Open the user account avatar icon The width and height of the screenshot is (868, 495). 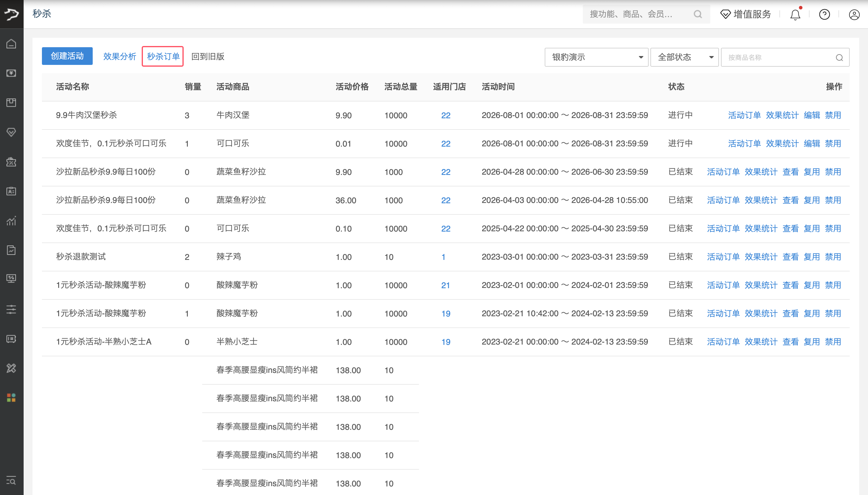(x=854, y=14)
